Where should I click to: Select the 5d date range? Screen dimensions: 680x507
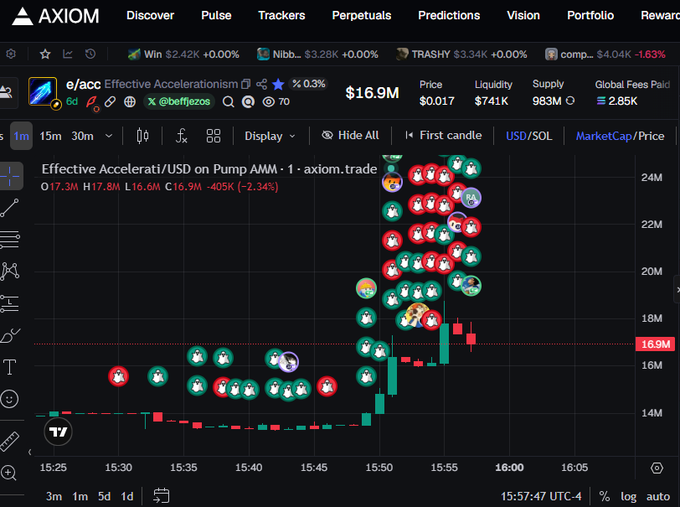click(x=104, y=496)
